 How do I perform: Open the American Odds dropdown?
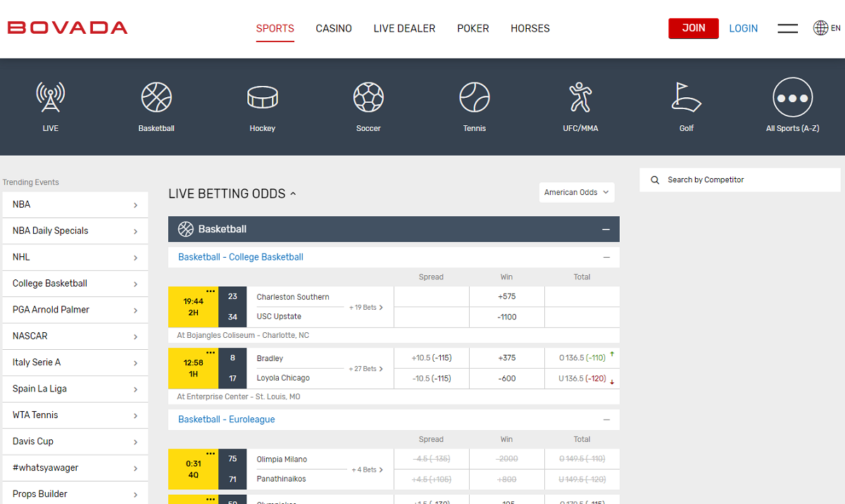tap(577, 192)
